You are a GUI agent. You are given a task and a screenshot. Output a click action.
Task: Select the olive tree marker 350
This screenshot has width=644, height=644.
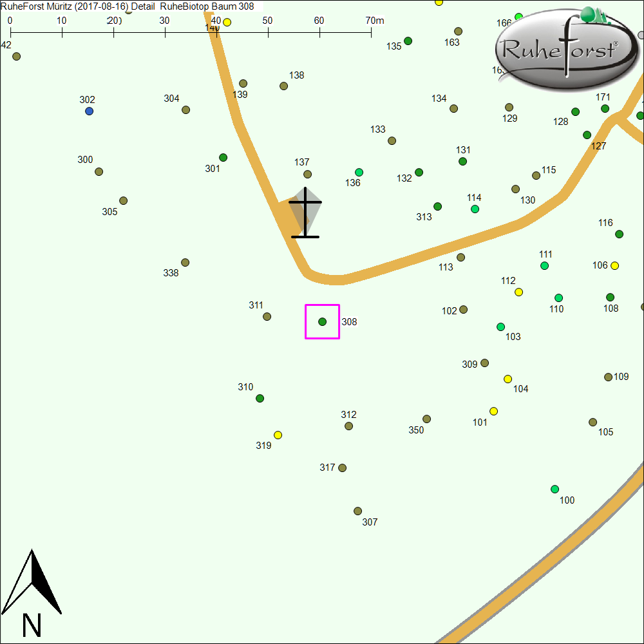pyautogui.click(x=426, y=419)
